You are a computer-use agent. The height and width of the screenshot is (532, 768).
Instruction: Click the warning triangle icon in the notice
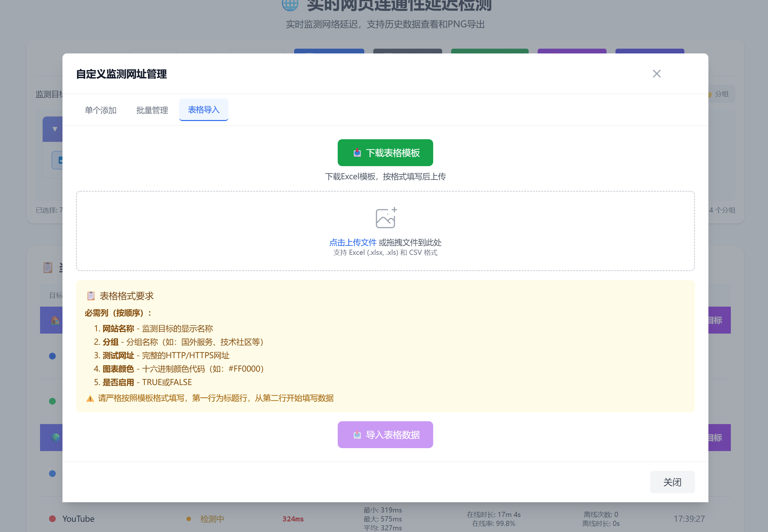coord(90,398)
